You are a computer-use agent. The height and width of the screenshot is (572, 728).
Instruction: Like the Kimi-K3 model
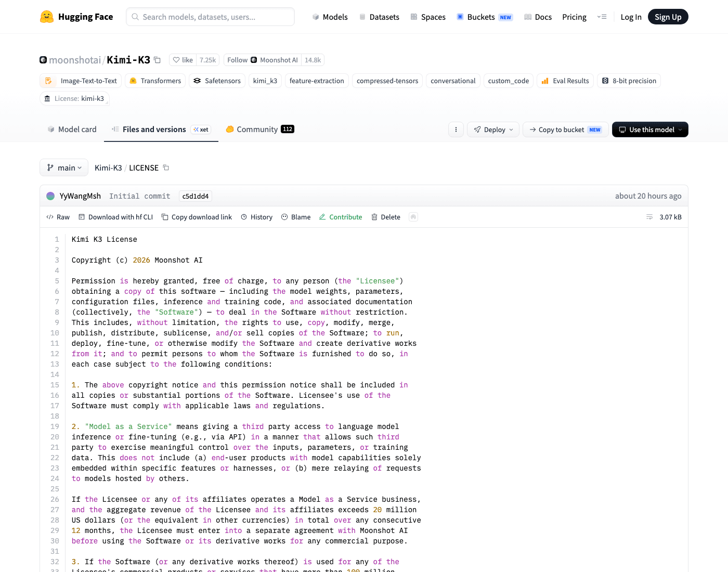pyautogui.click(x=183, y=60)
